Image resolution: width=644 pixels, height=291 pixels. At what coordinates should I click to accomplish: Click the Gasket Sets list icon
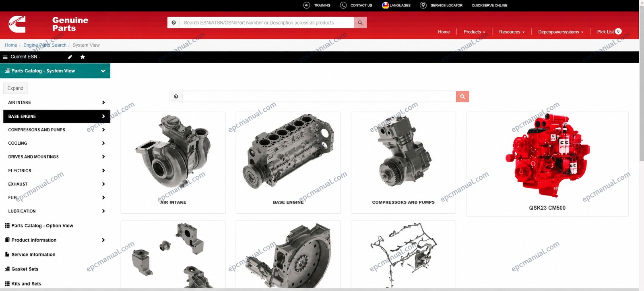point(7,269)
